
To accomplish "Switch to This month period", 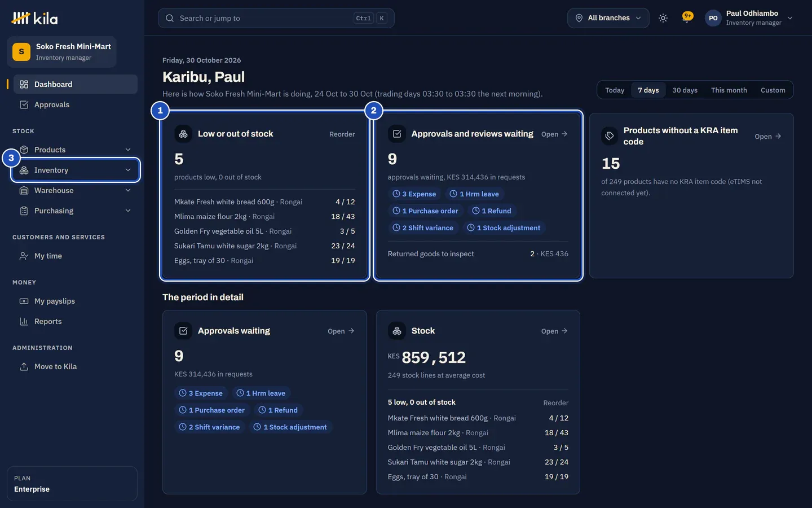I will (x=729, y=90).
